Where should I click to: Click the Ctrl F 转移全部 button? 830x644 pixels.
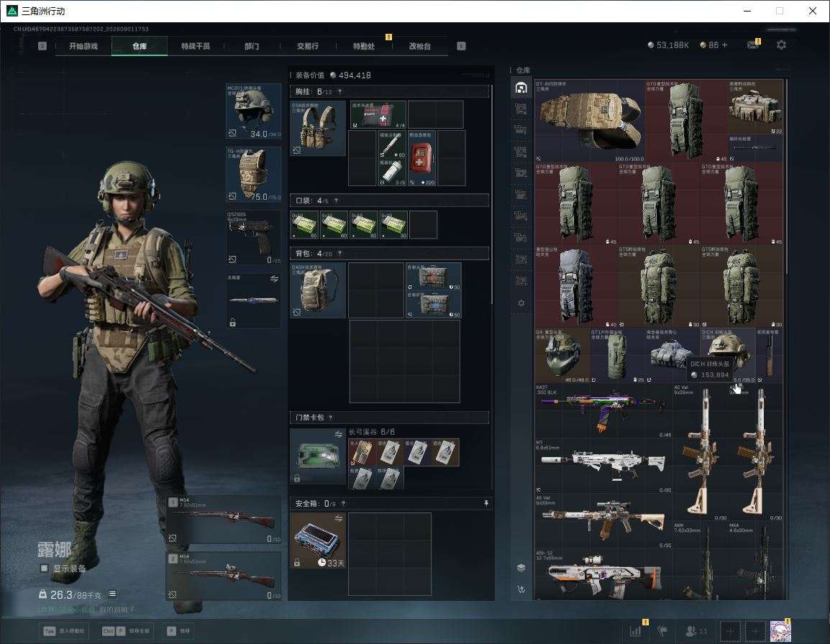point(127,631)
